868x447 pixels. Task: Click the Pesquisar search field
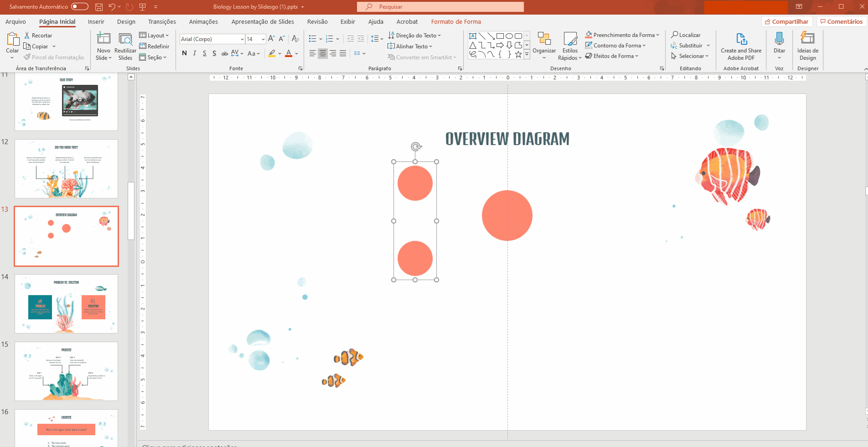pyautogui.click(x=440, y=7)
